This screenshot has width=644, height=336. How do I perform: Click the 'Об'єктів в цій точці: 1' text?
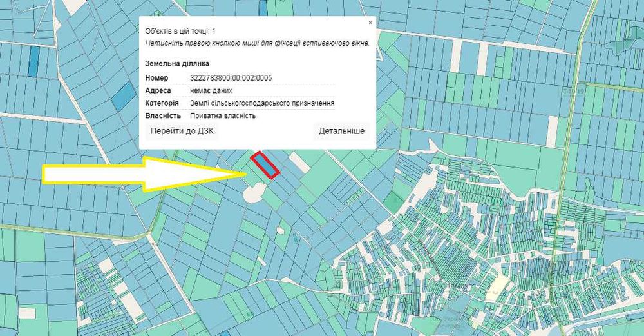180,31
